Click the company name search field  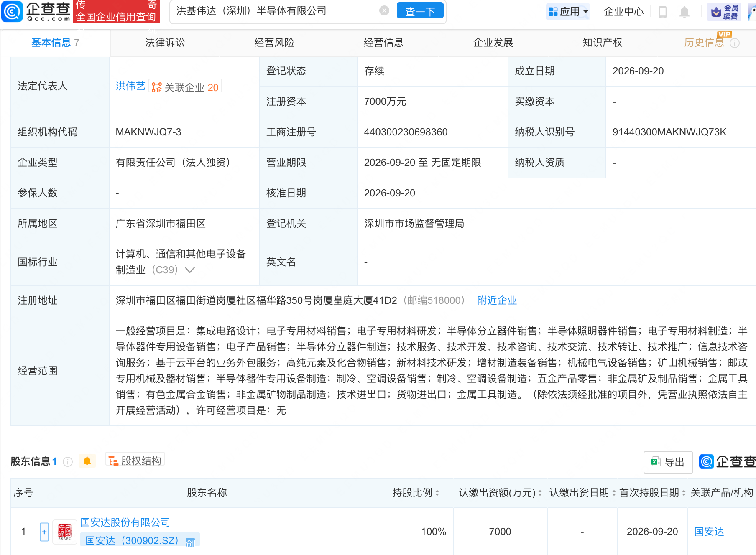276,11
